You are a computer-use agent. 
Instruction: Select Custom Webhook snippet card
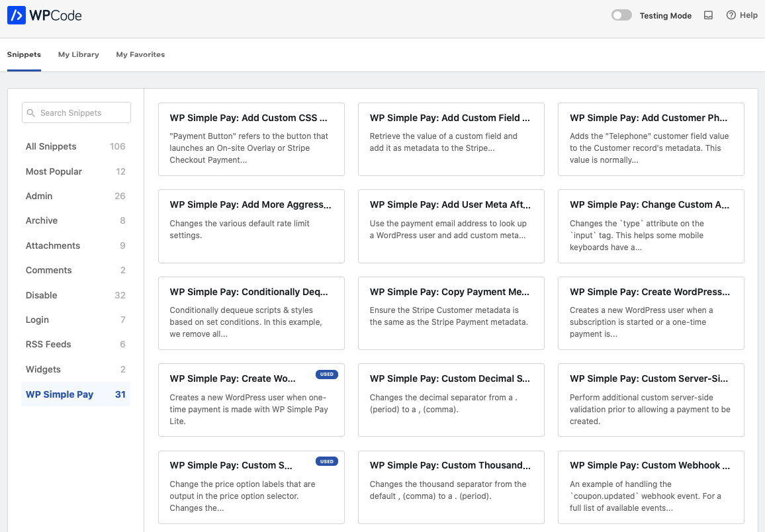point(651,486)
